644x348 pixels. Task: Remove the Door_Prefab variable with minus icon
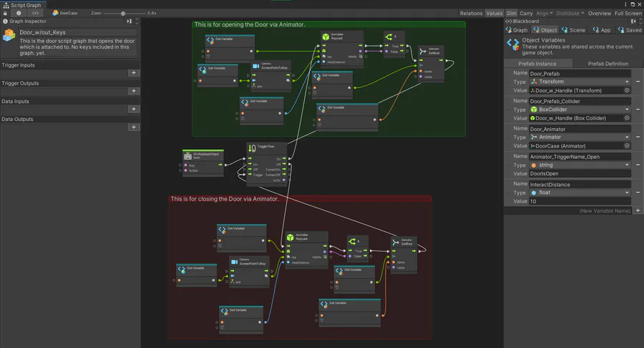[638, 82]
